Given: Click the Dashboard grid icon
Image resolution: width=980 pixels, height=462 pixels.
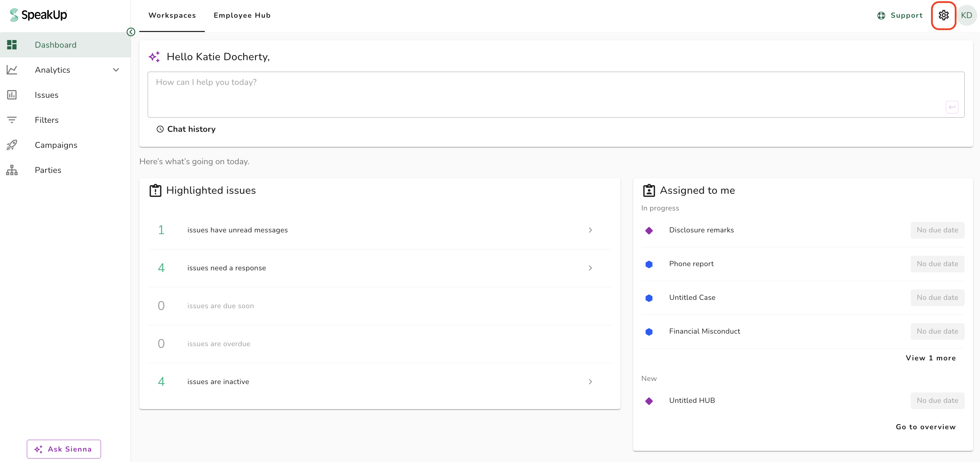Looking at the screenshot, I should pyautogui.click(x=12, y=45).
